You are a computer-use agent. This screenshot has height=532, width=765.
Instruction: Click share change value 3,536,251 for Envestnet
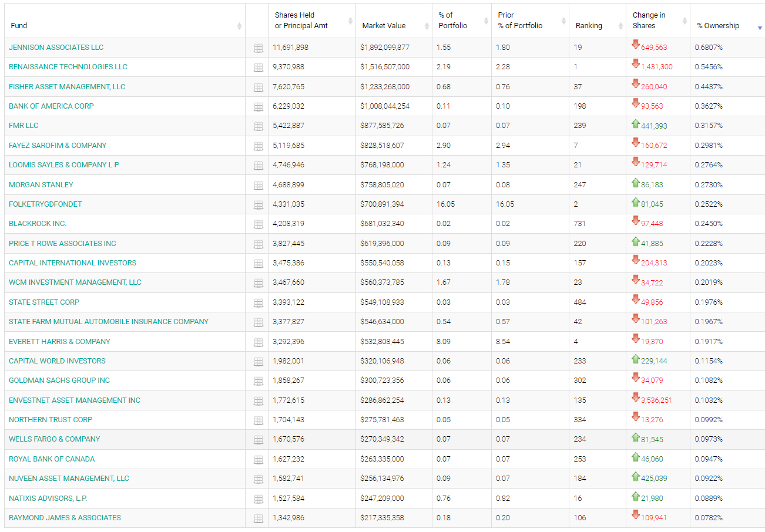[656, 400]
